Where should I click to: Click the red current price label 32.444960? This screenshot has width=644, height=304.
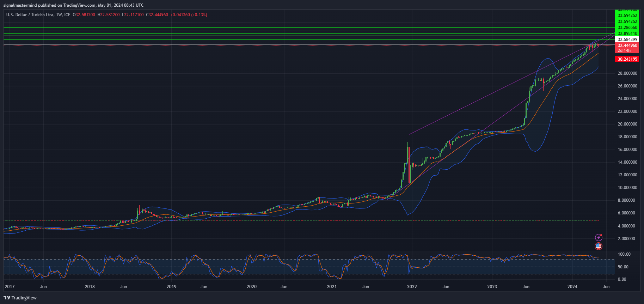click(627, 45)
